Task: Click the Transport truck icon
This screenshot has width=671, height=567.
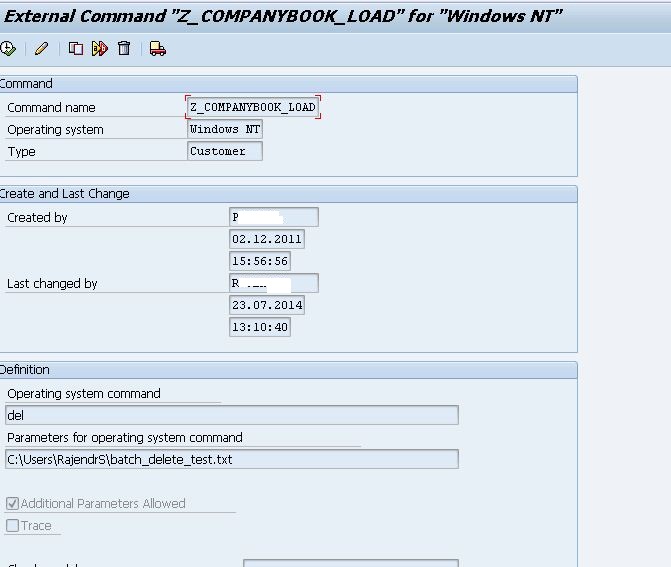Action: click(158, 48)
